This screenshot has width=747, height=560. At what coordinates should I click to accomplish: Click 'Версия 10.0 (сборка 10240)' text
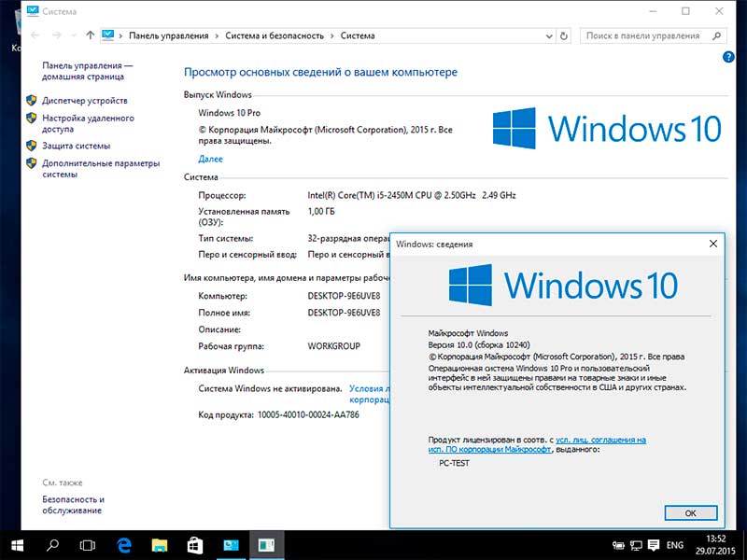click(479, 344)
